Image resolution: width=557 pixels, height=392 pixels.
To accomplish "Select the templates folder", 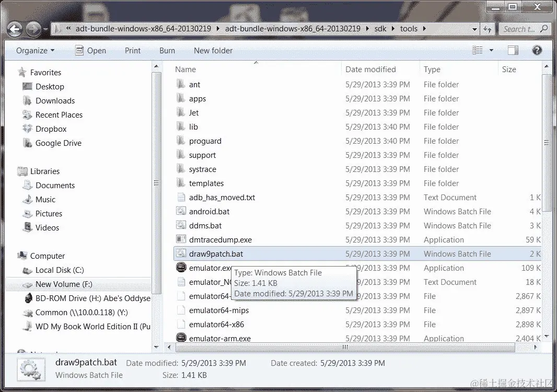I will click(206, 183).
